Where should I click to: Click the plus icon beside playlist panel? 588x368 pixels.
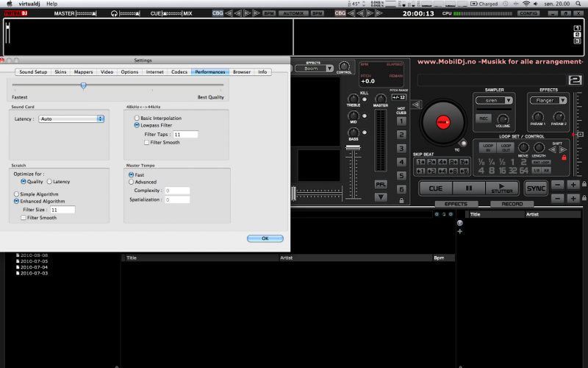(460, 231)
